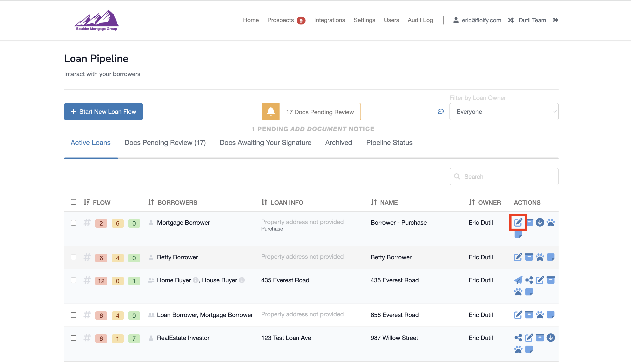Viewport: 631px width, 364px height.
Task: Switch to the Archived tab
Action: coord(338,143)
